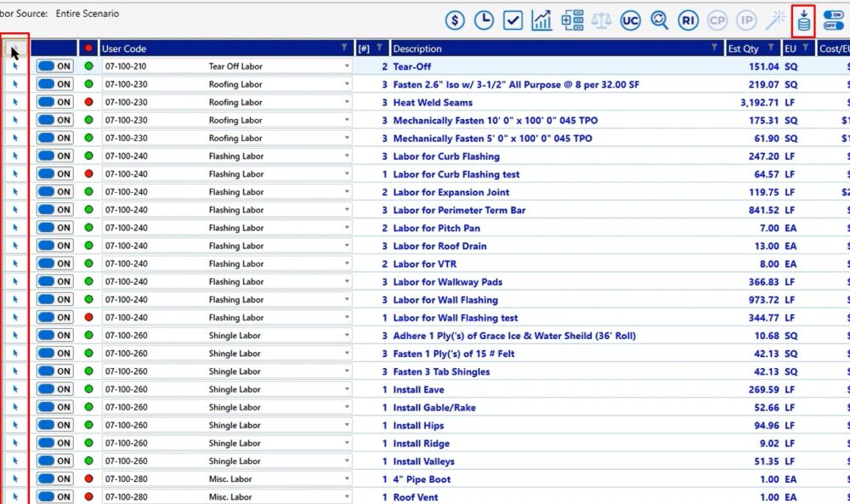Expand user code dropdown for Install Eave row
Screen dimensions: 850x504
pyautogui.click(x=347, y=389)
